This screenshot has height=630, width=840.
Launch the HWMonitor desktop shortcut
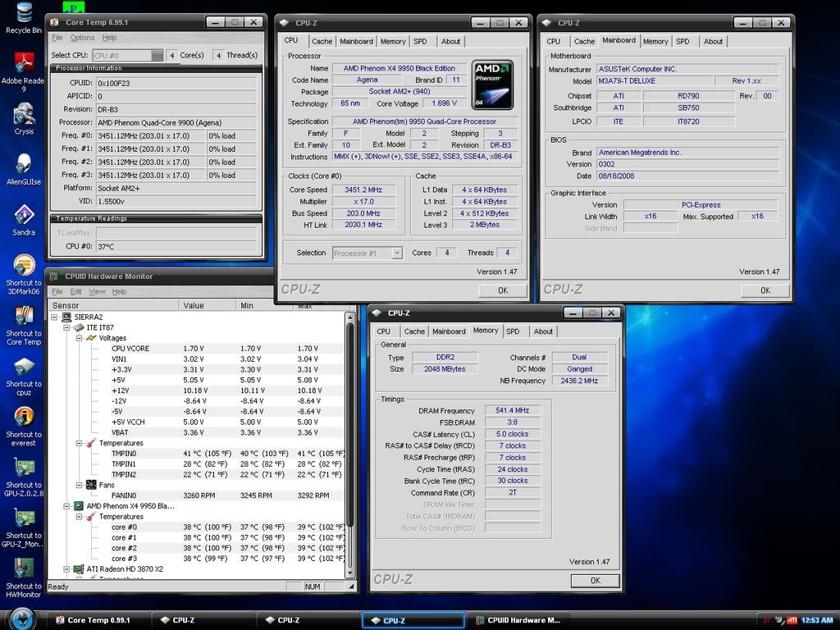(24, 569)
